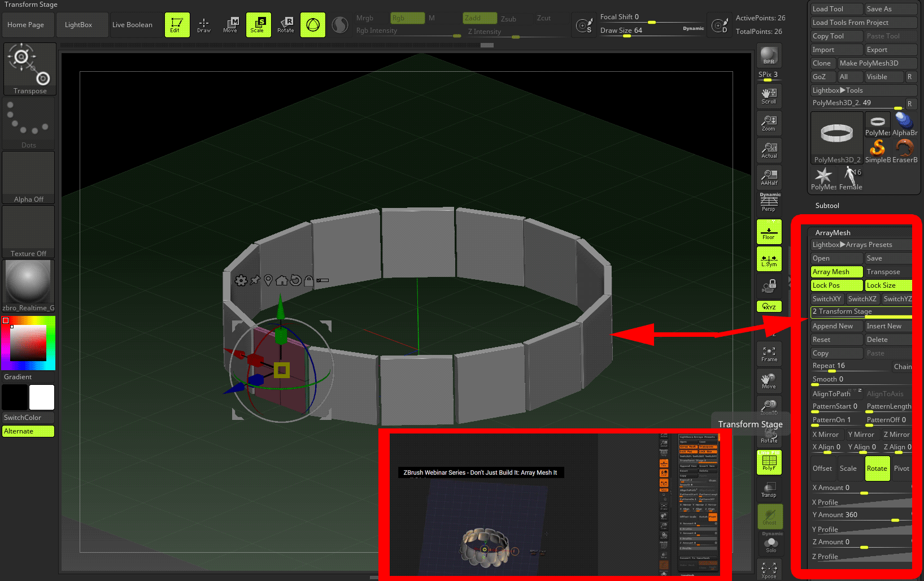924x581 pixels.
Task: Click the AAHalf icon
Action: tap(769, 177)
